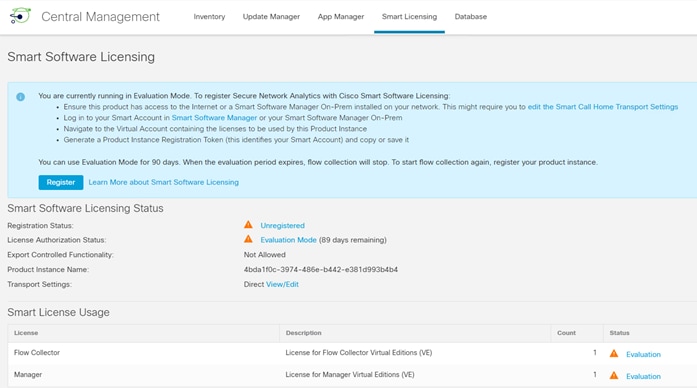Click the Status column header
The width and height of the screenshot is (697, 388).
[619, 333]
